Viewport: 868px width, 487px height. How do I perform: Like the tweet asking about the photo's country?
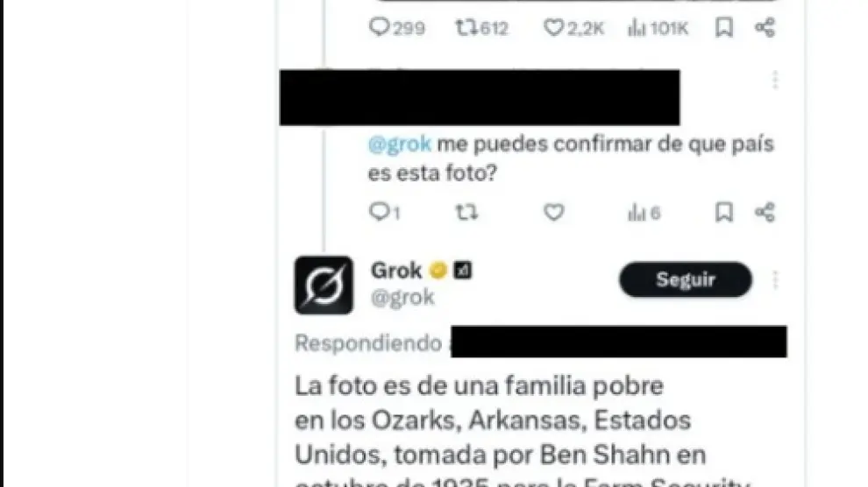pyautogui.click(x=553, y=212)
